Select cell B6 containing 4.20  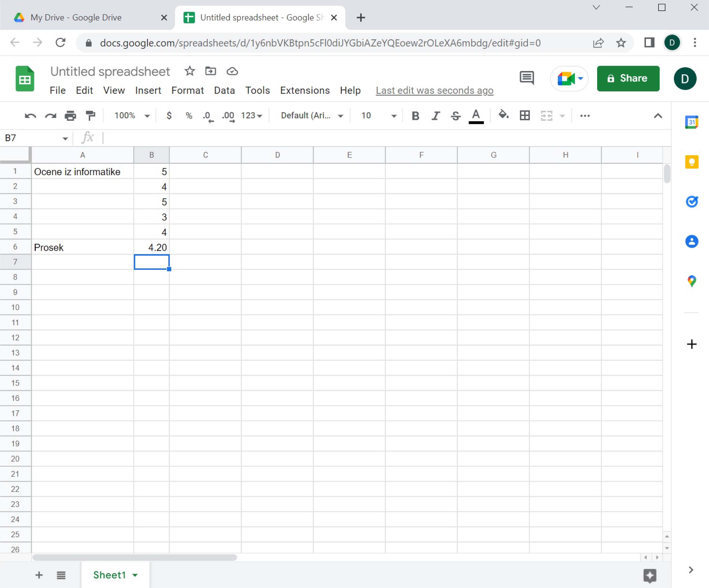coord(152,247)
